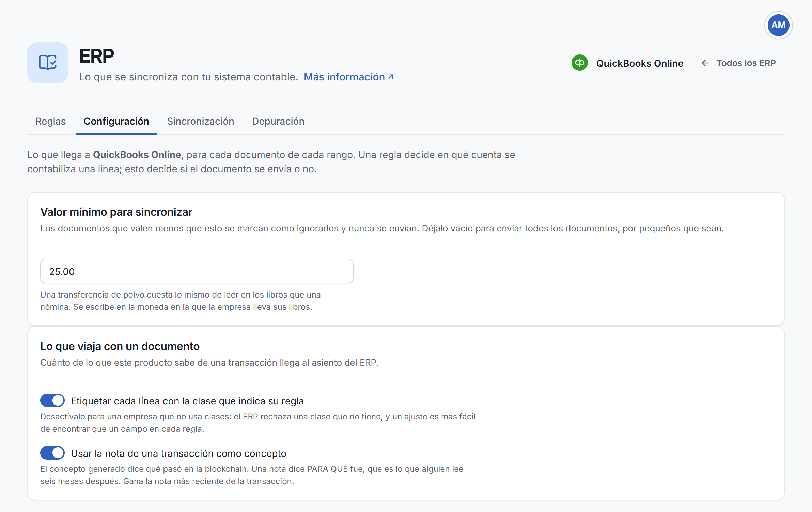
Task: Click the QuickBooks Online name in header
Action: pyautogui.click(x=640, y=63)
